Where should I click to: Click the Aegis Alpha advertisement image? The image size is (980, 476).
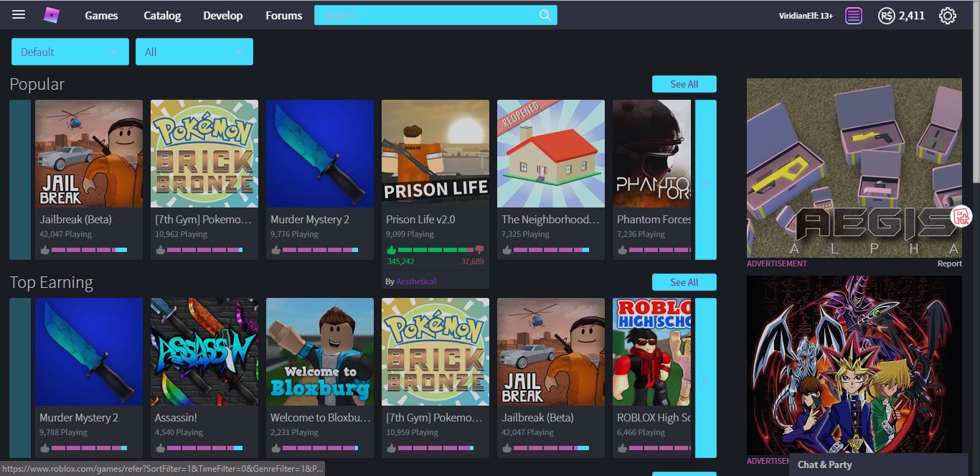click(x=854, y=168)
